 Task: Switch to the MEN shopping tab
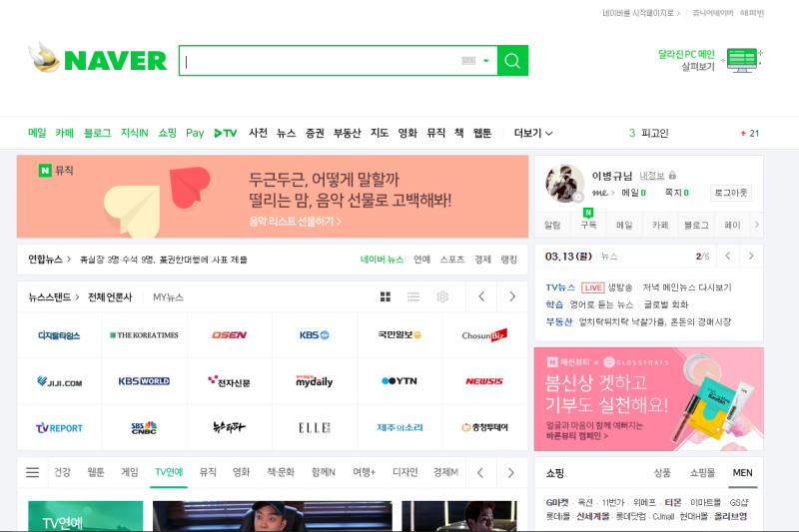click(x=742, y=473)
